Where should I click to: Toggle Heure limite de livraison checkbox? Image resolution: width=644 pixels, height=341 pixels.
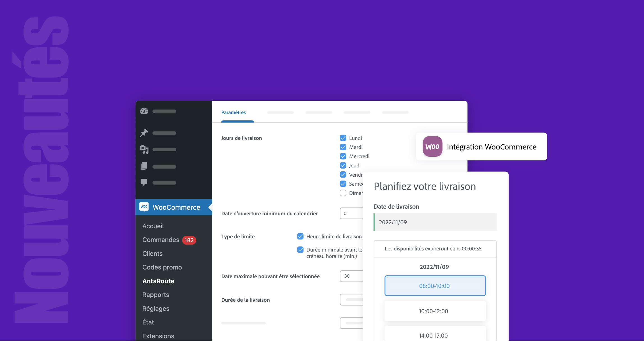(x=300, y=236)
